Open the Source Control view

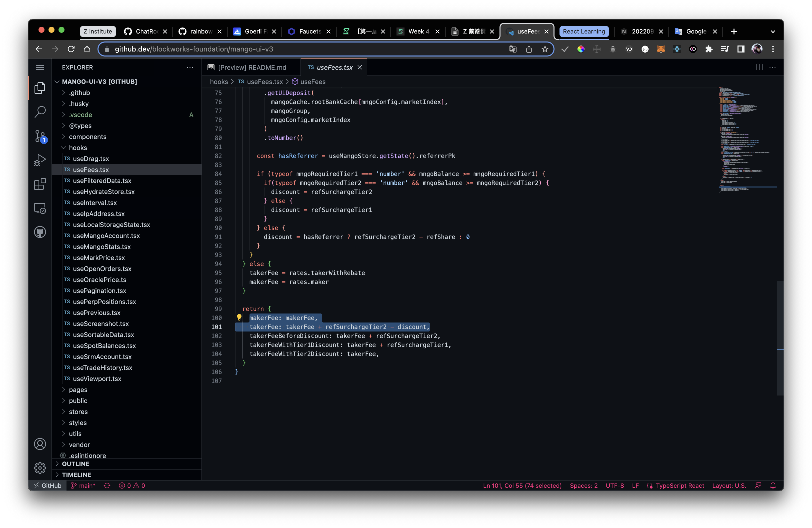pos(40,136)
